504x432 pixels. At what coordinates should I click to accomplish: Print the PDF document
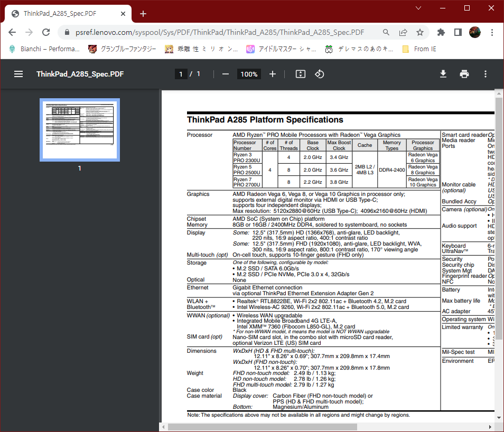(x=464, y=74)
